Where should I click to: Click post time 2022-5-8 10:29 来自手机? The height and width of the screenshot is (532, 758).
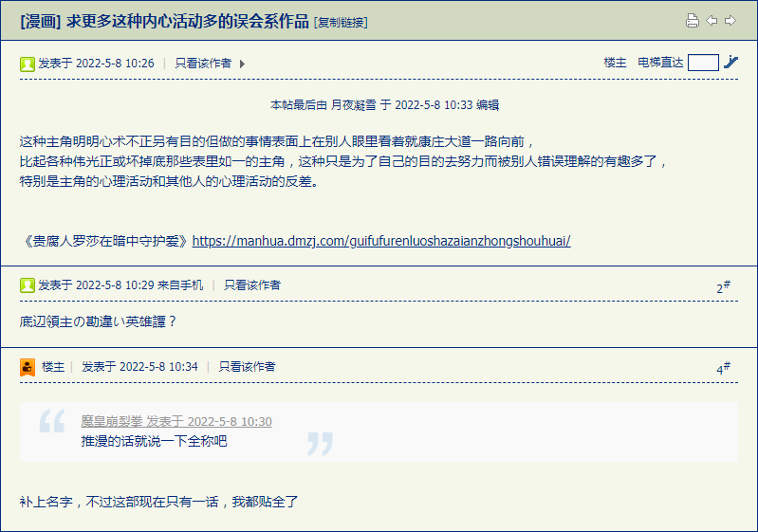[x=120, y=285]
